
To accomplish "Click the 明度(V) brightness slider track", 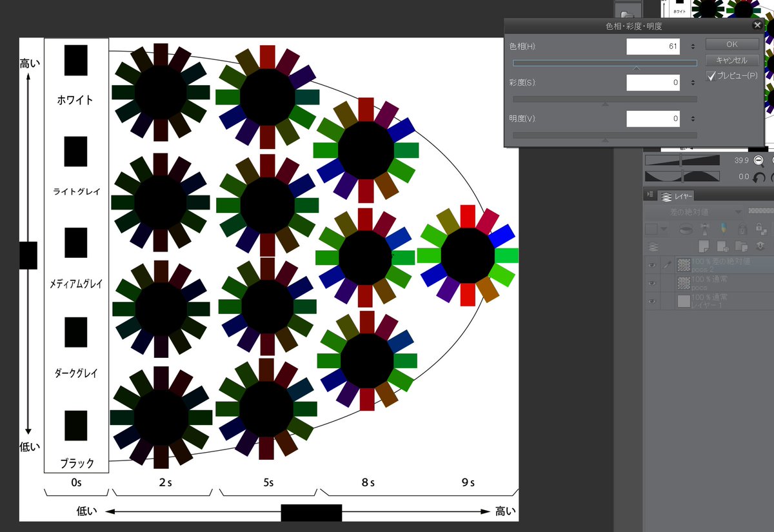I will pyautogui.click(x=605, y=135).
